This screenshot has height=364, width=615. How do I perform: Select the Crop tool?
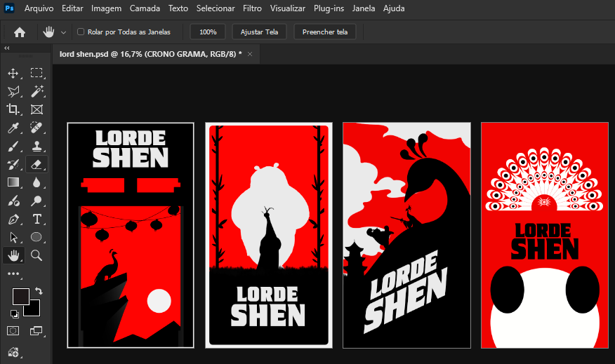13,109
